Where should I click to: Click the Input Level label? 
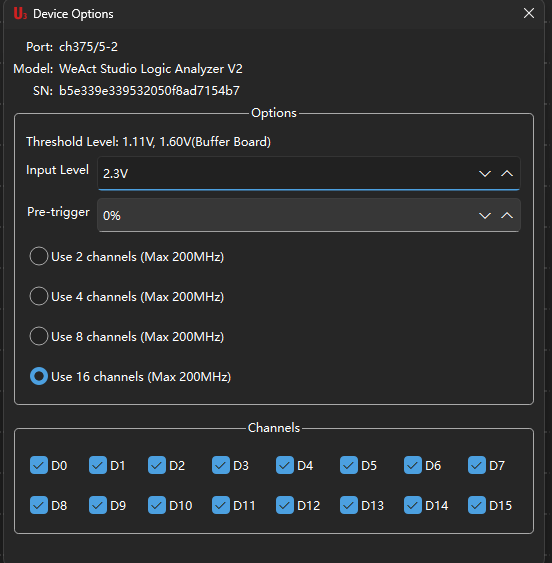pos(57,169)
